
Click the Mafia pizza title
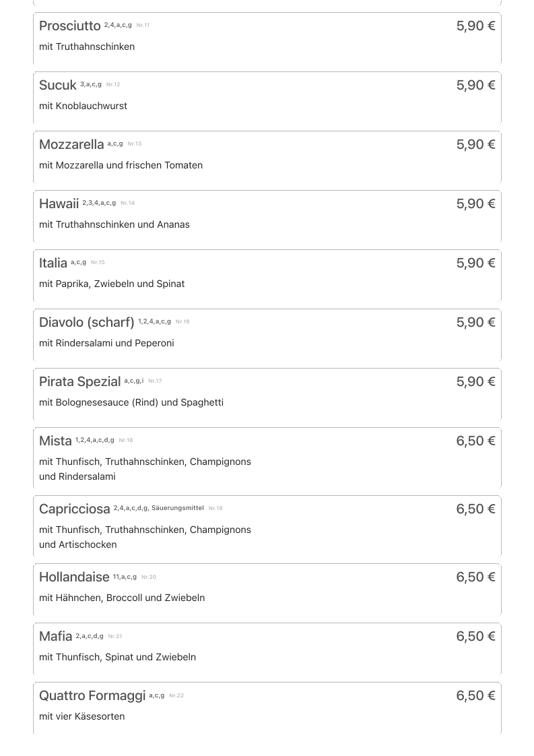tap(55, 637)
